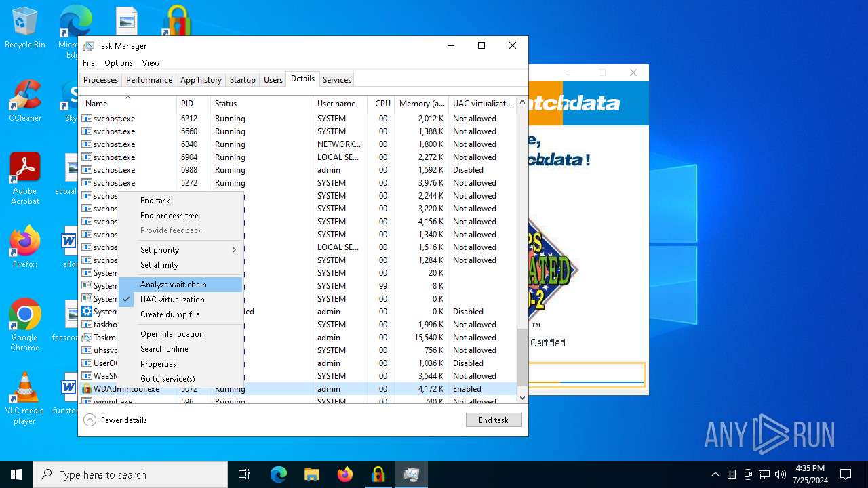Switch to Processes tab
Screen dimensions: 868x488
[100, 80]
